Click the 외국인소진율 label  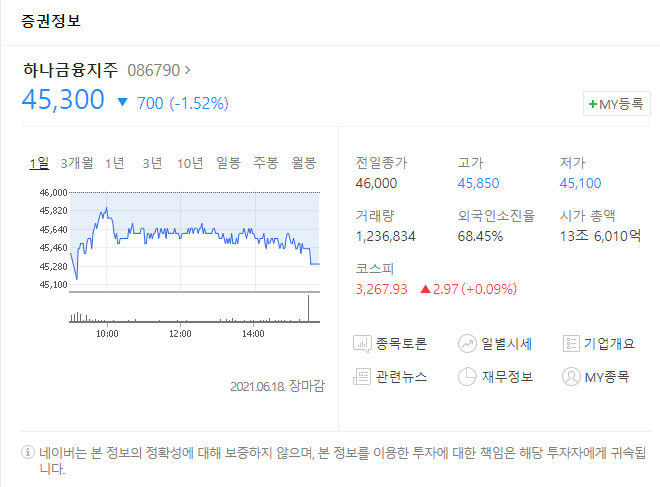pos(496,216)
